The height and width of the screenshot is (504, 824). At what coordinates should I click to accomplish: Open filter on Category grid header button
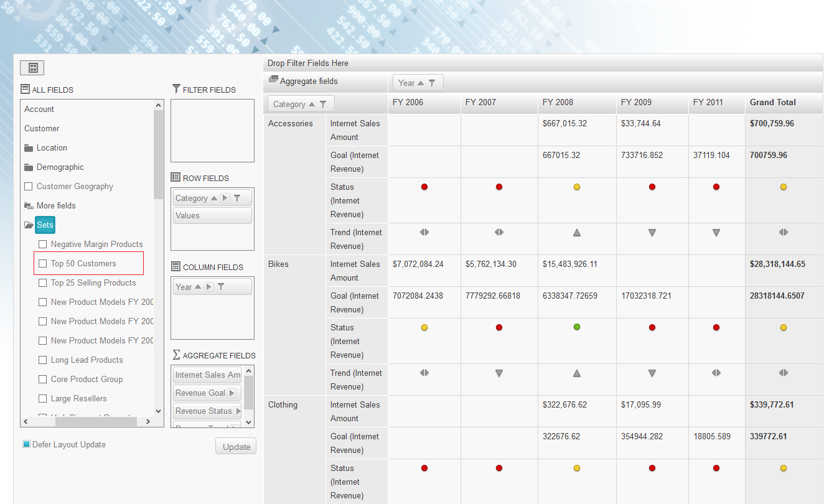click(x=323, y=104)
